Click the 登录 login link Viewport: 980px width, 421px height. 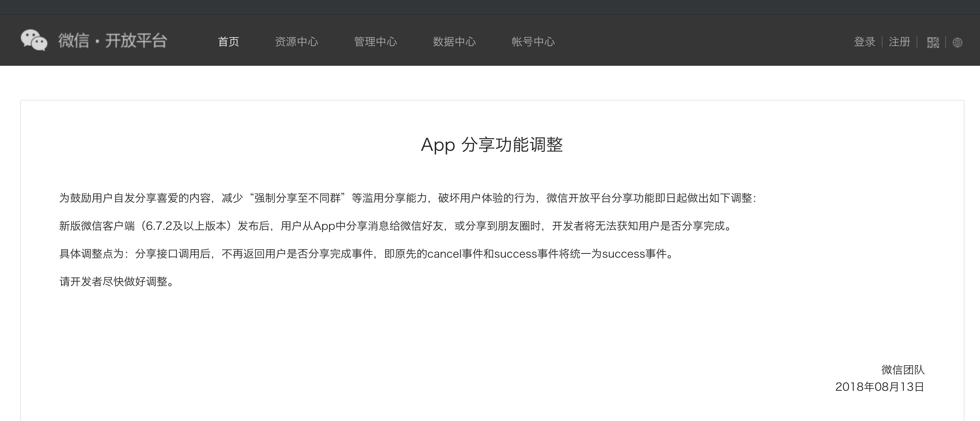click(x=864, y=42)
